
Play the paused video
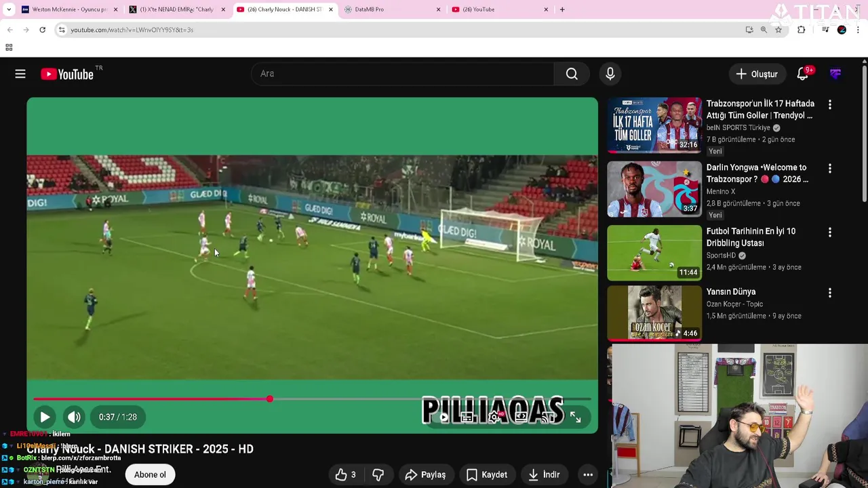(x=45, y=417)
